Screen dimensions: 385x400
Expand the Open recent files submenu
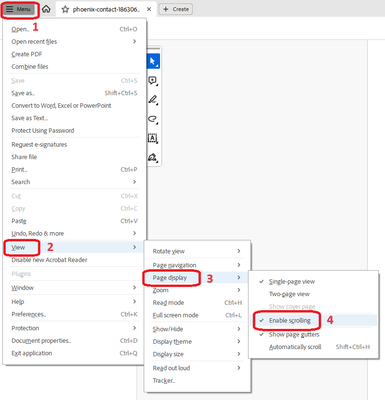[74, 41]
